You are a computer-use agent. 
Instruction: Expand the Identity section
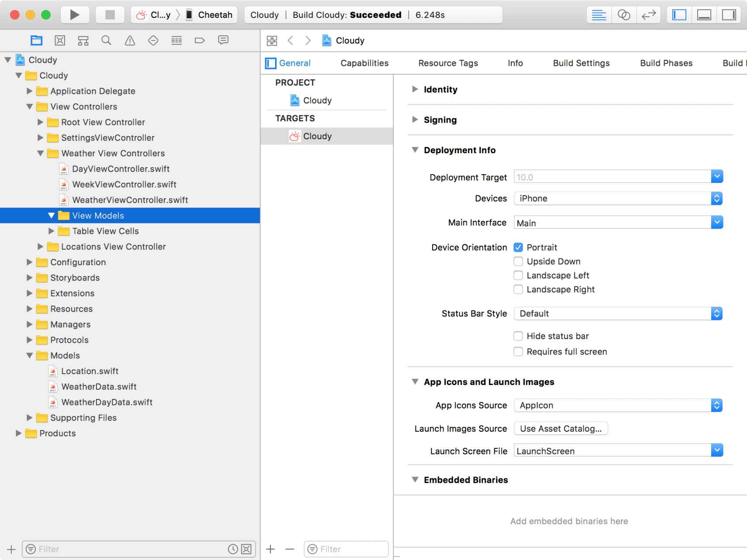(415, 89)
